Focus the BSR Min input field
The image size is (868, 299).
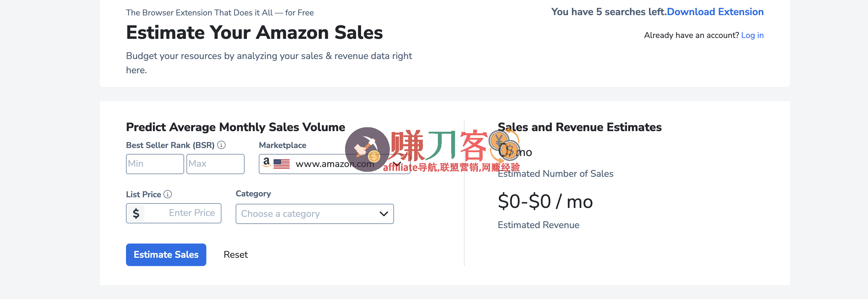click(155, 164)
